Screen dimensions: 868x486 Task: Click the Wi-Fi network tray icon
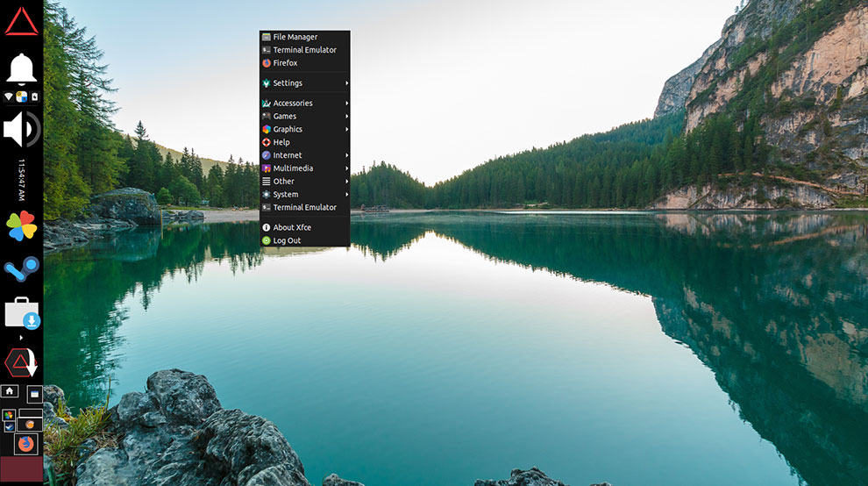tap(8, 97)
